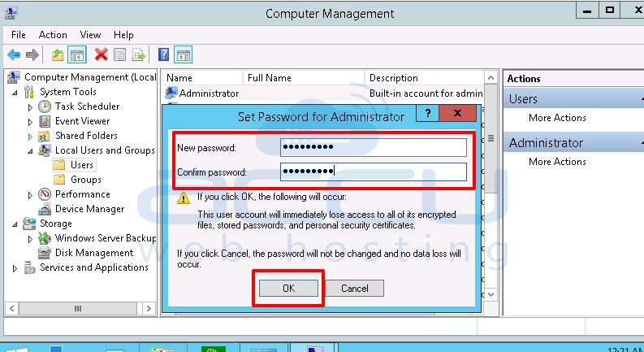Click Services and Applications icon
The width and height of the screenshot is (644, 352).
click(29, 267)
